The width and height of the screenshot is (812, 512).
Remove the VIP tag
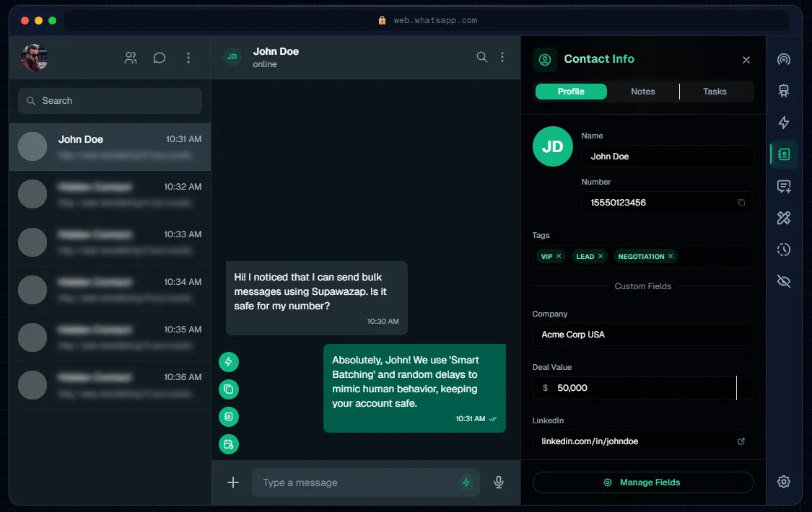point(559,256)
